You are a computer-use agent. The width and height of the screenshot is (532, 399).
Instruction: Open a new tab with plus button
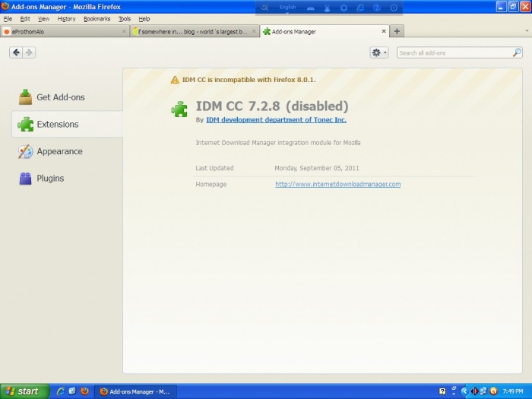(397, 31)
